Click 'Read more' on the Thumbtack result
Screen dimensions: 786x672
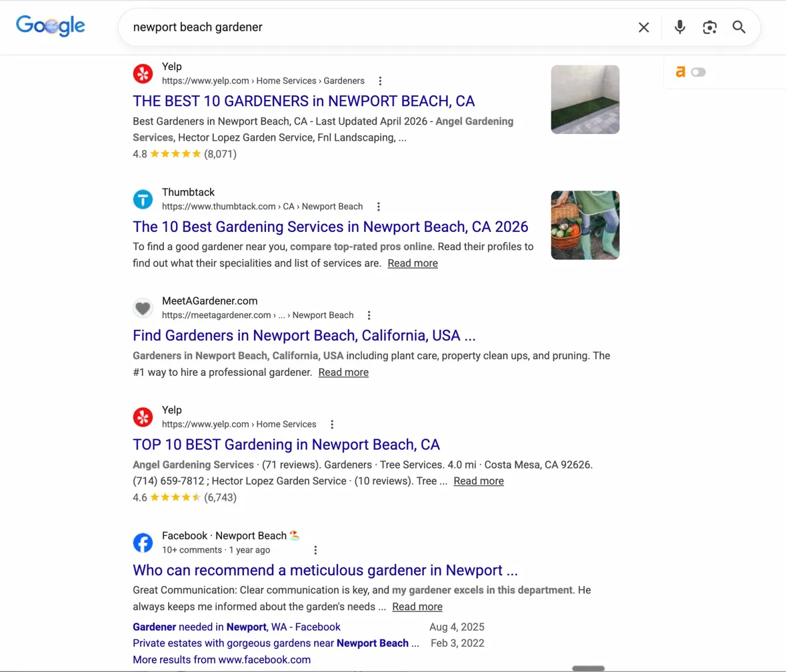click(412, 263)
